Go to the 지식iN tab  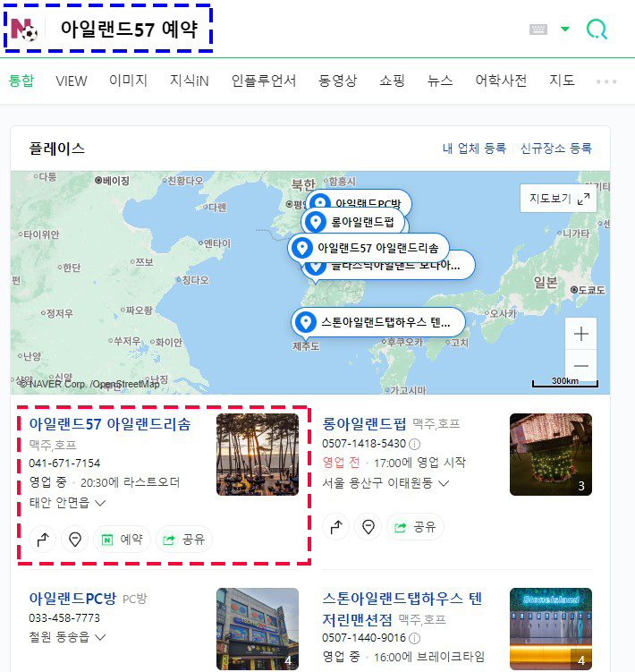click(189, 81)
